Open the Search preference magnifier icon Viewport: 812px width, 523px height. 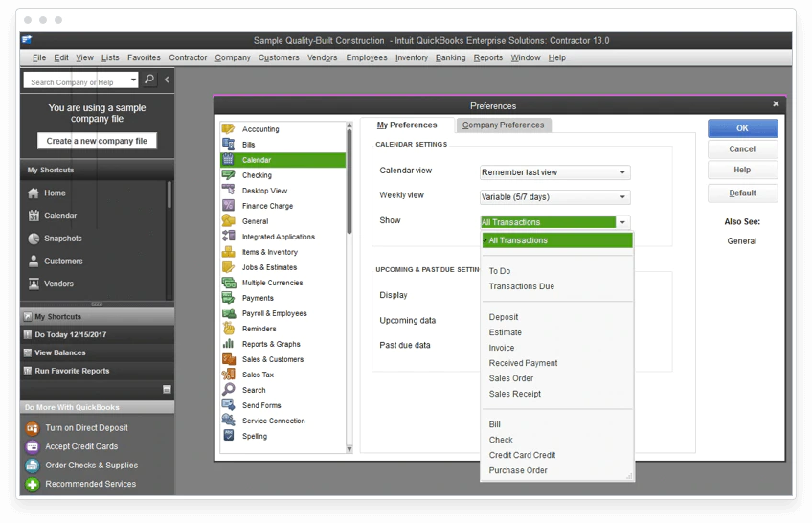coord(228,390)
